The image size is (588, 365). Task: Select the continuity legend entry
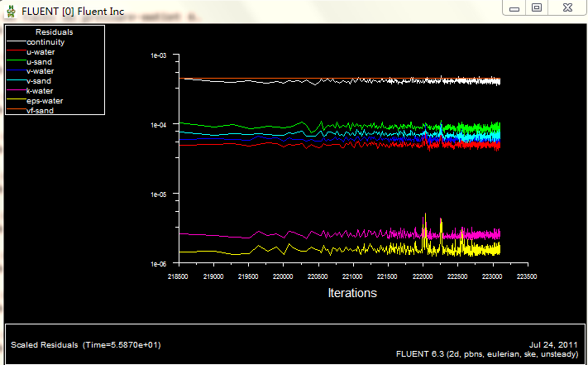tap(45, 41)
